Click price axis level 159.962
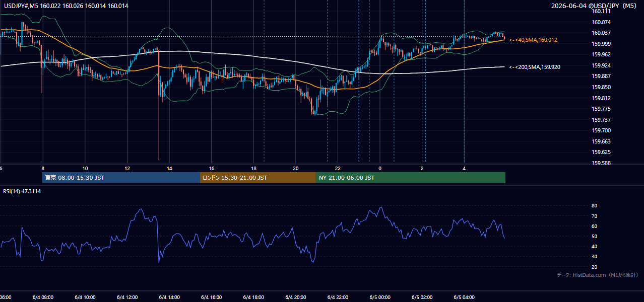This screenshot has height=302, width=644. pos(601,54)
